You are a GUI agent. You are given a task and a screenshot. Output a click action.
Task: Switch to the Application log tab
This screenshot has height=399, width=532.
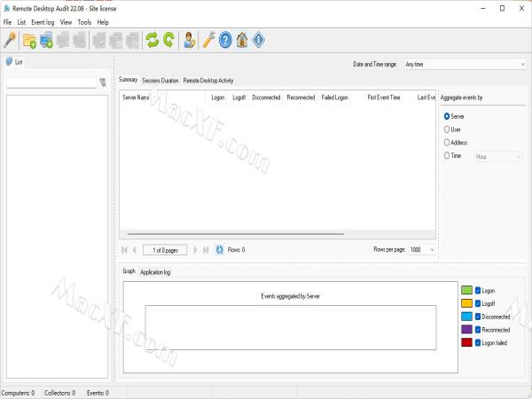click(x=155, y=272)
